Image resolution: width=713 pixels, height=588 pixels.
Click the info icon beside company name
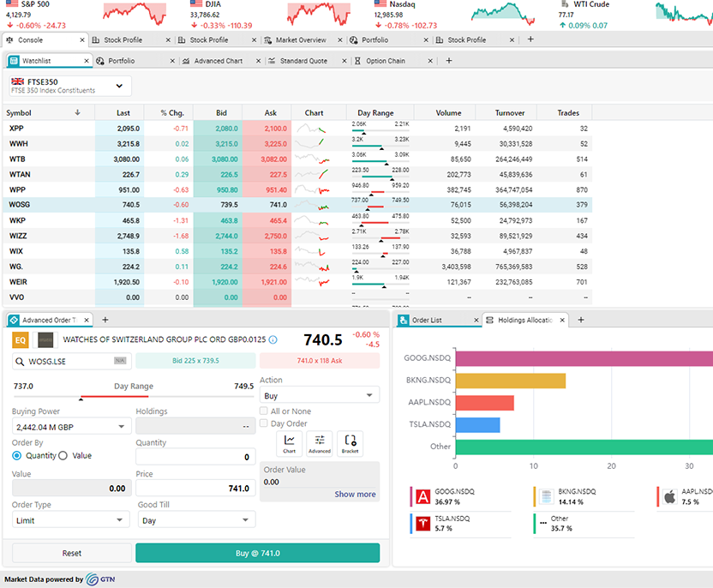coord(273,339)
